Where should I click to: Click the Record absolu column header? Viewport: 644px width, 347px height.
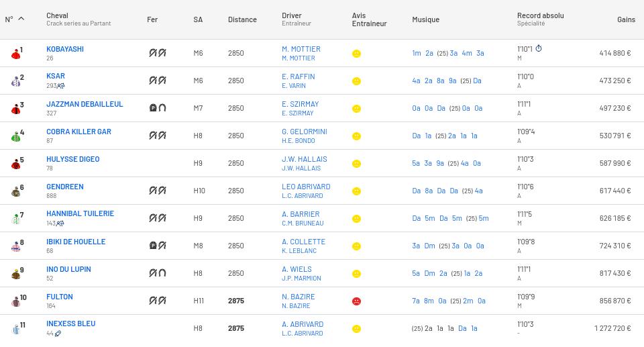540,15
